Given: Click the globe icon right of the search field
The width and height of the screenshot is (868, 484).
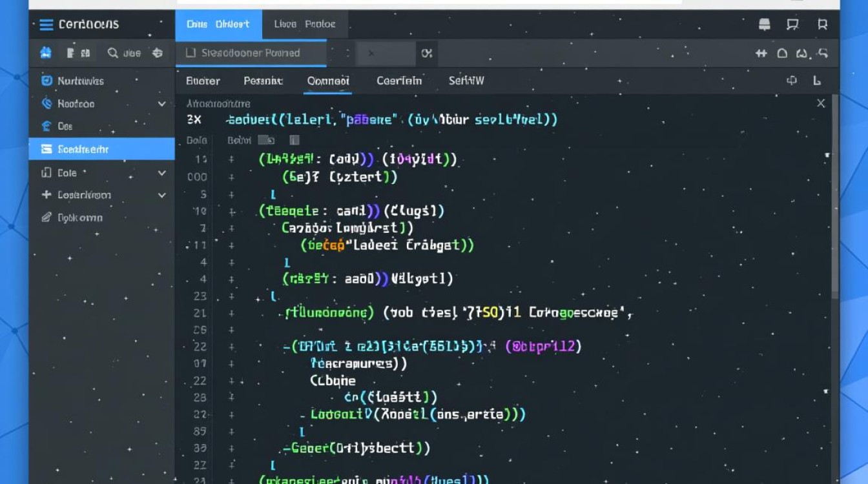Looking at the screenshot, I should (158, 54).
